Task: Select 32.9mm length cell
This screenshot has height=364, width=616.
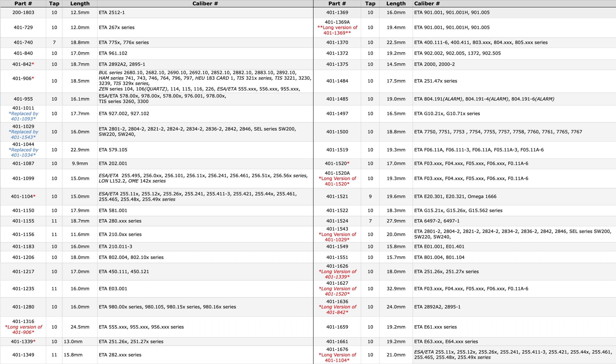Action: tap(396, 289)
